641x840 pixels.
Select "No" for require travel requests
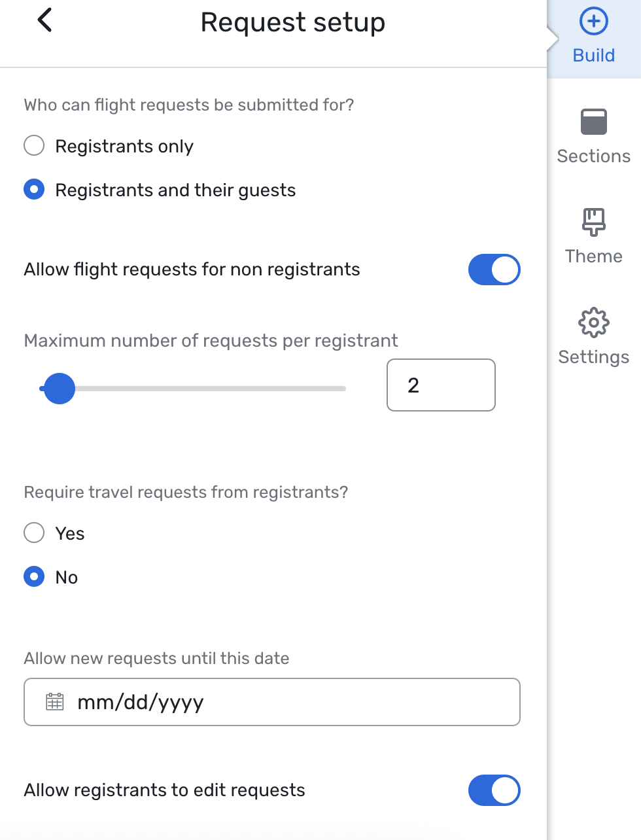pos(34,577)
